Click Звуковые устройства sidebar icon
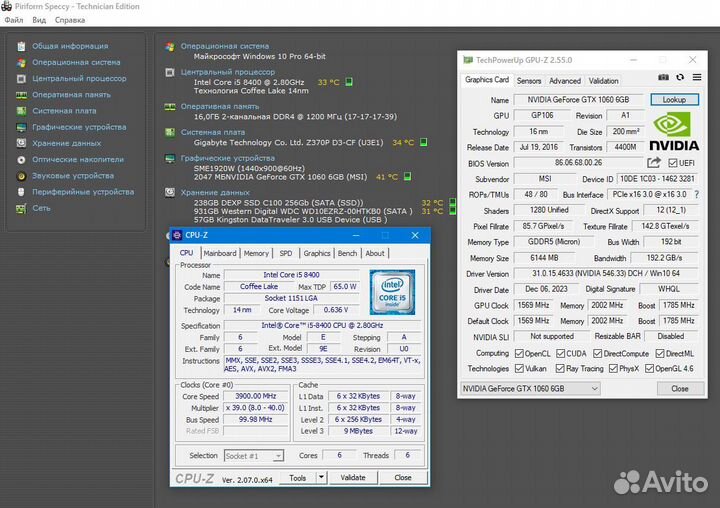 coord(21,176)
